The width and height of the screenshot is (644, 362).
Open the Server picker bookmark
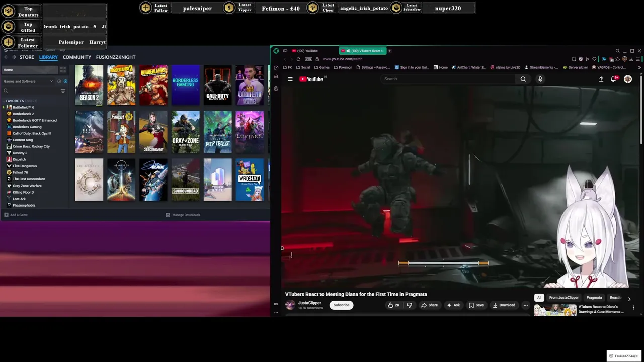[576, 67]
